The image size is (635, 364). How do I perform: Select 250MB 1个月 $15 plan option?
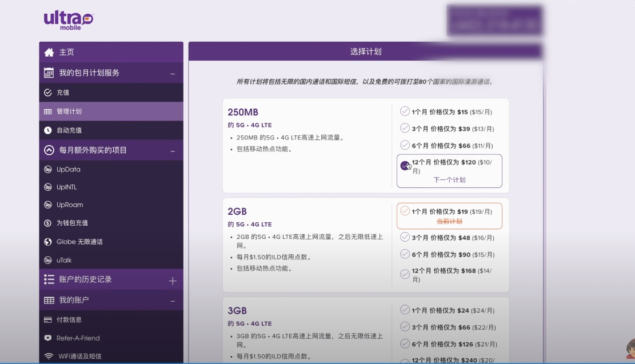405,111
